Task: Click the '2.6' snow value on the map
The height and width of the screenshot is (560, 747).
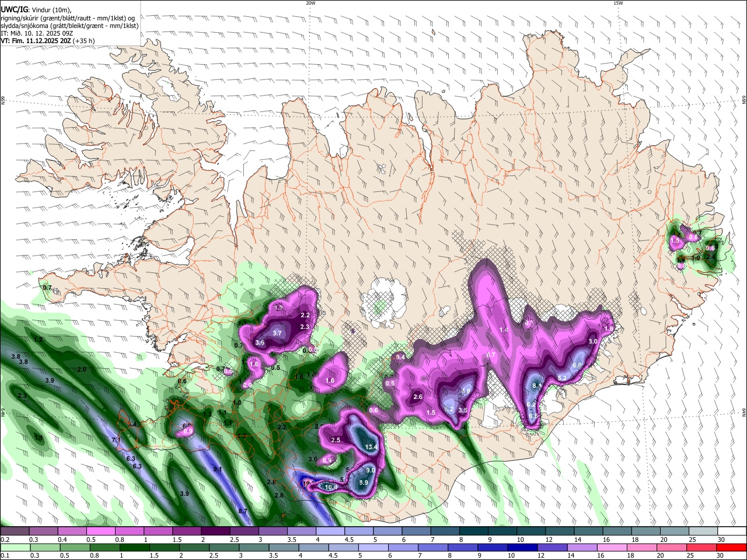Action: click(417, 397)
